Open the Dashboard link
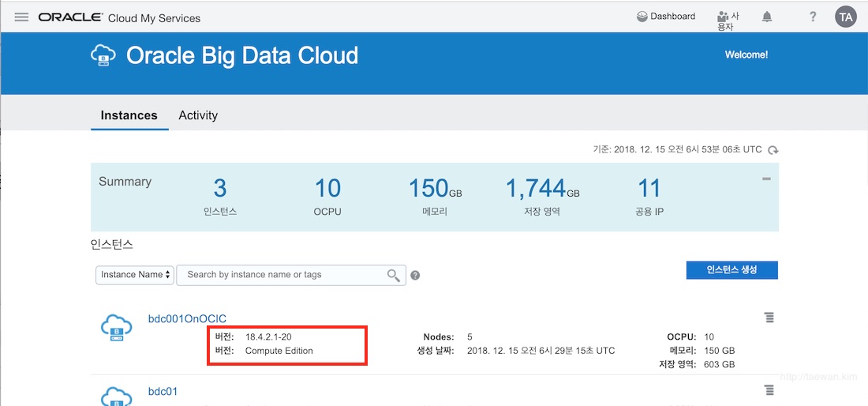868x406 pixels. pos(666,17)
